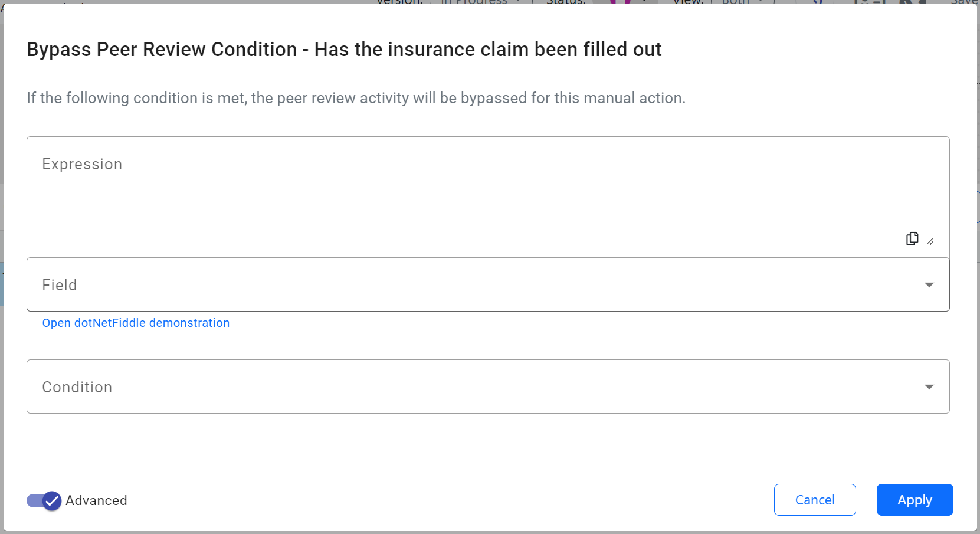Click the Expression placeholder label
980x534 pixels.
coord(82,164)
